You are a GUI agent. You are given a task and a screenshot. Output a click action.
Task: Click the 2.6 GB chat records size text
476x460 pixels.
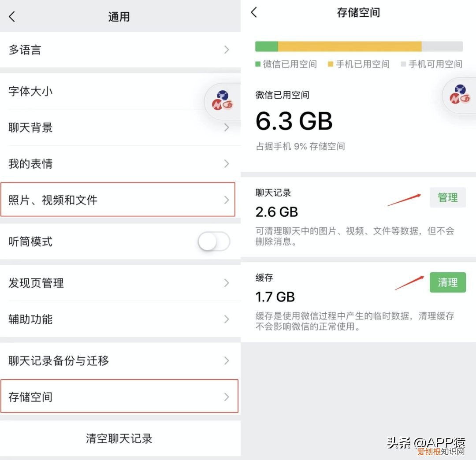(x=276, y=211)
